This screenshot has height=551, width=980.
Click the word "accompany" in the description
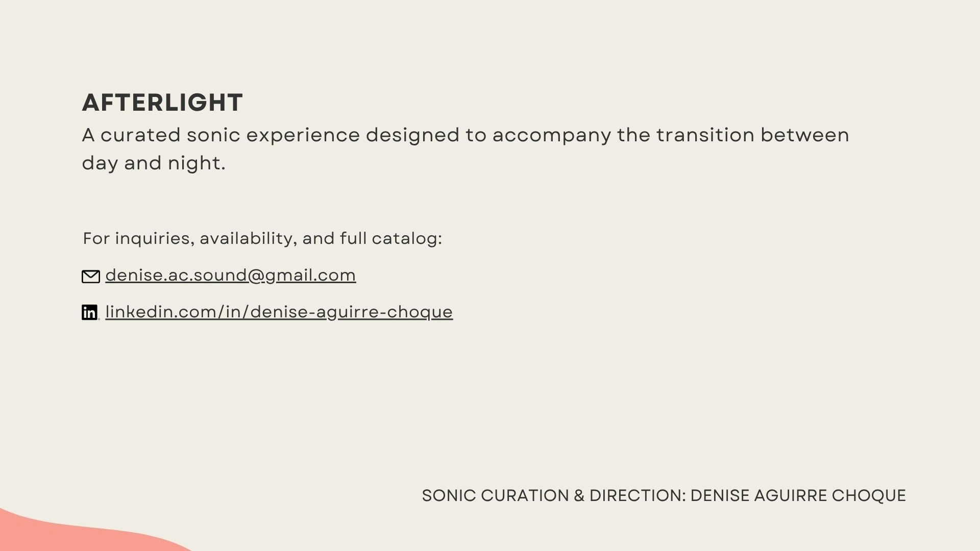(x=551, y=136)
